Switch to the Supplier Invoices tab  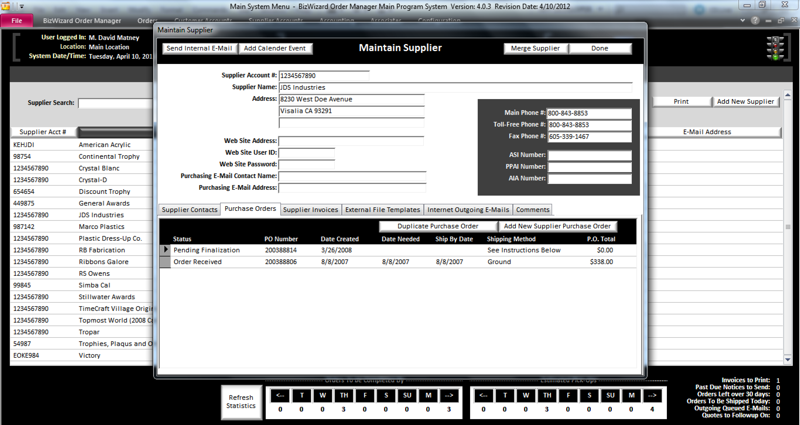(x=310, y=210)
